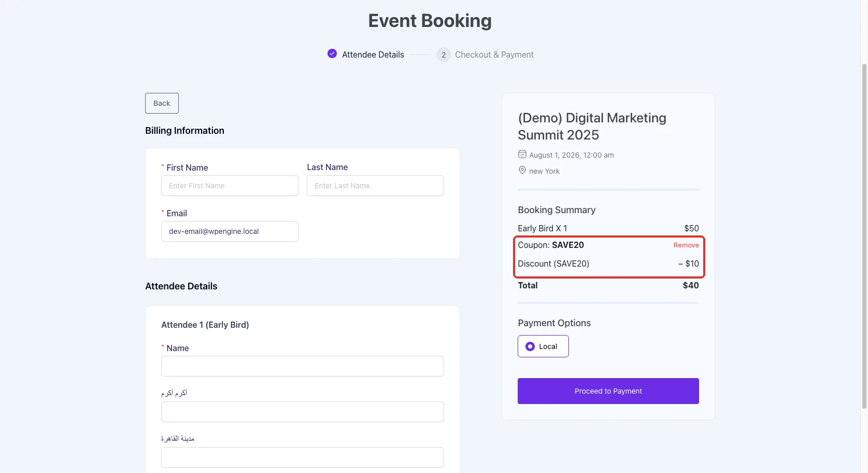
Task: Click the $50 ticket price
Action: pos(691,228)
